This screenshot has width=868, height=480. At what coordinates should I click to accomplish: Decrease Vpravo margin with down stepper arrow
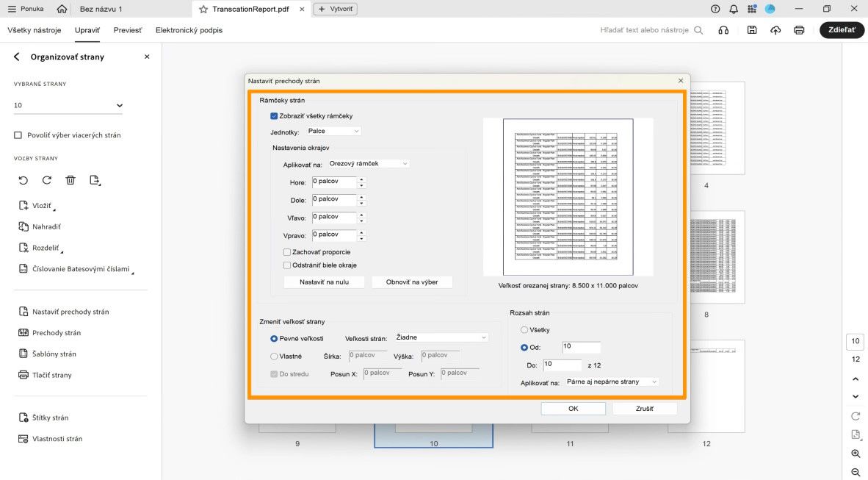(x=361, y=238)
